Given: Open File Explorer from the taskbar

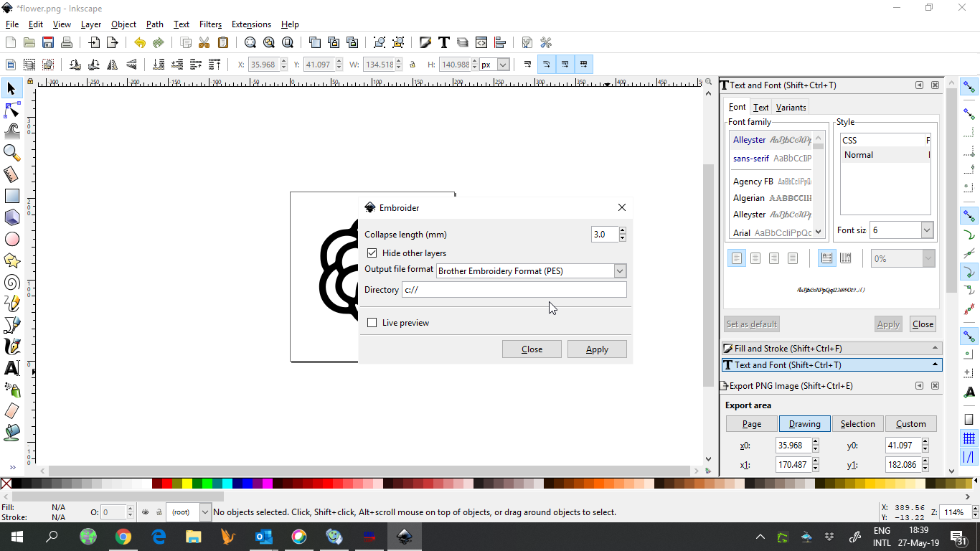Looking at the screenshot, I should (x=194, y=536).
